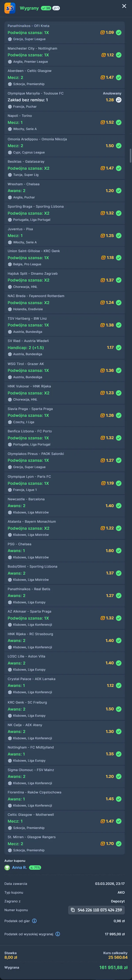This screenshot has width=132, height=980.
Task: Select the PSG - Chelsea bet row
Action: [64, 551]
